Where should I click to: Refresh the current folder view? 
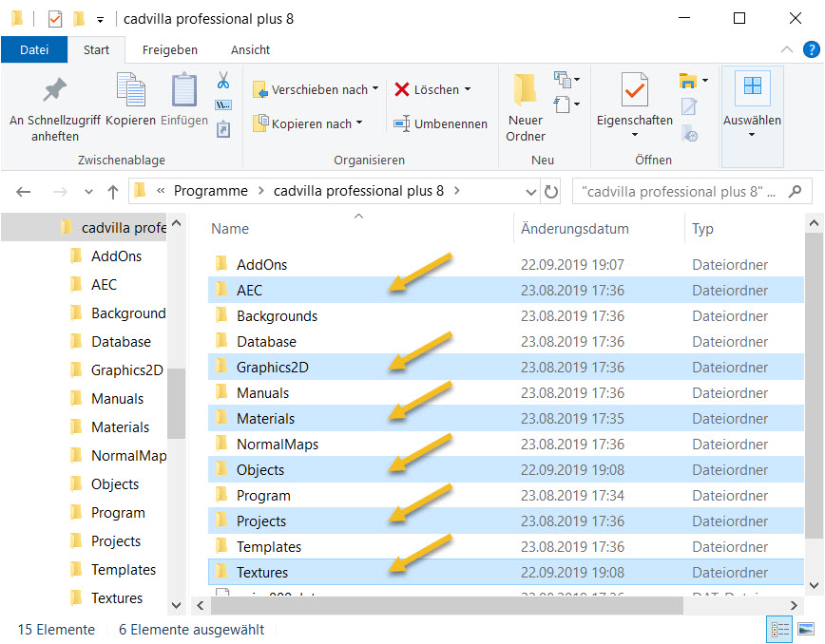click(x=551, y=192)
